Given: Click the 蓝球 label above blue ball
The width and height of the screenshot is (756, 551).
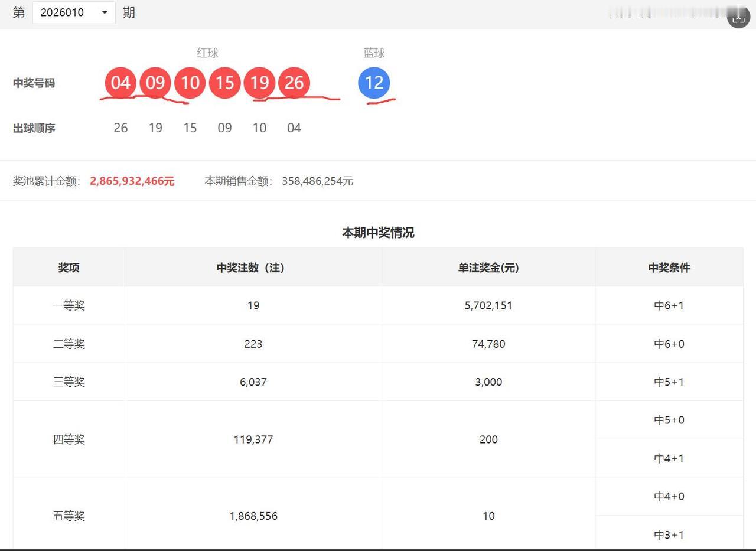Looking at the screenshot, I should [374, 53].
